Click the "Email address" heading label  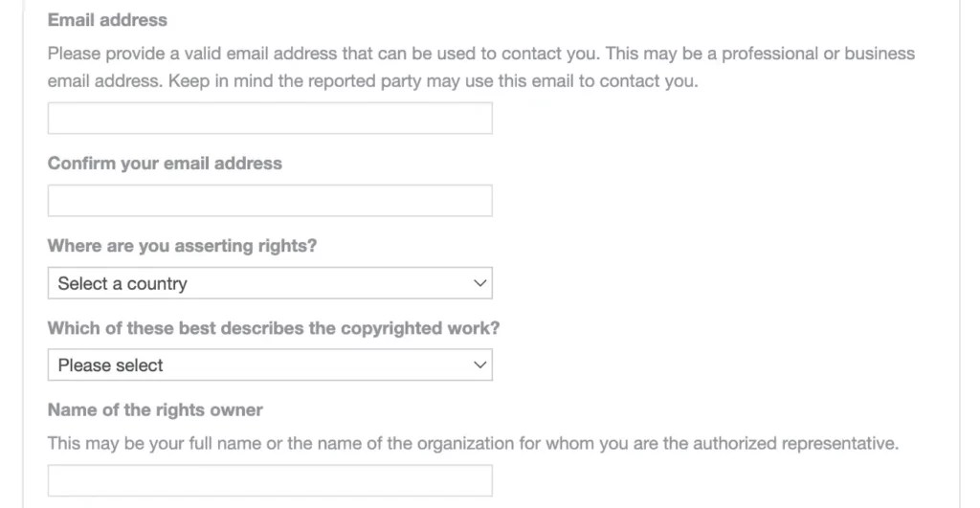pyautogui.click(x=107, y=20)
